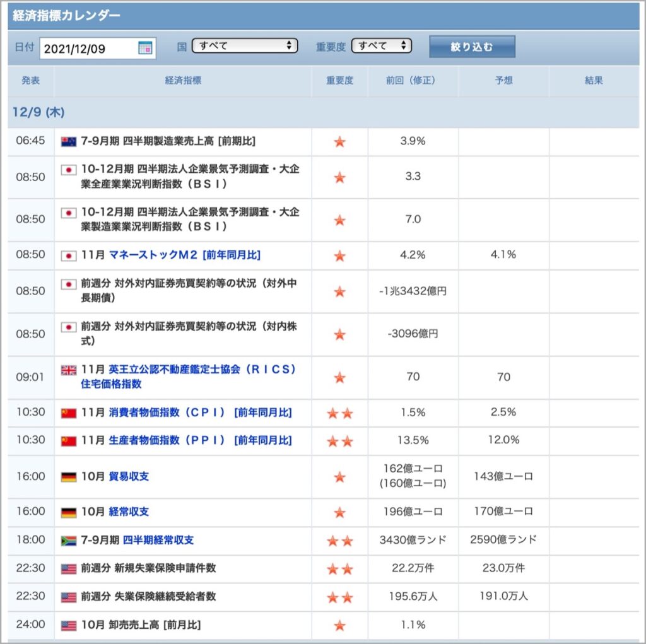Image resolution: width=646 pixels, height=644 pixels.
Task: Open 四半期経常収支 South Africa link
Action: (158, 540)
